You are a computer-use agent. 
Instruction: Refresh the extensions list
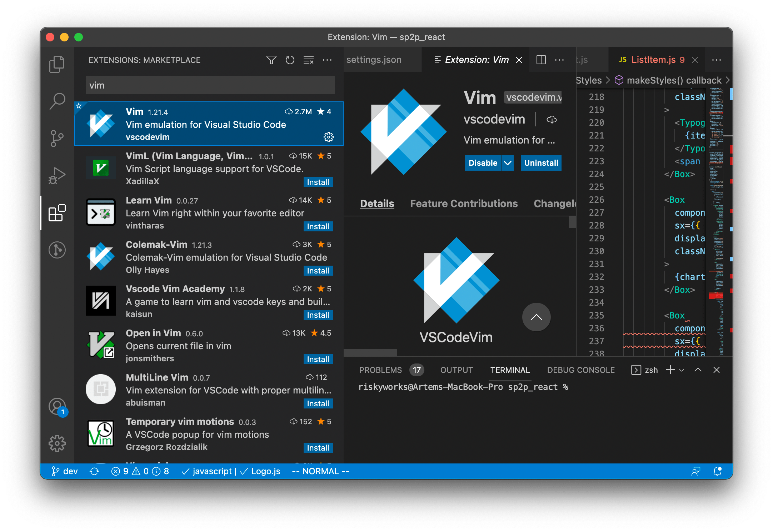tap(290, 60)
